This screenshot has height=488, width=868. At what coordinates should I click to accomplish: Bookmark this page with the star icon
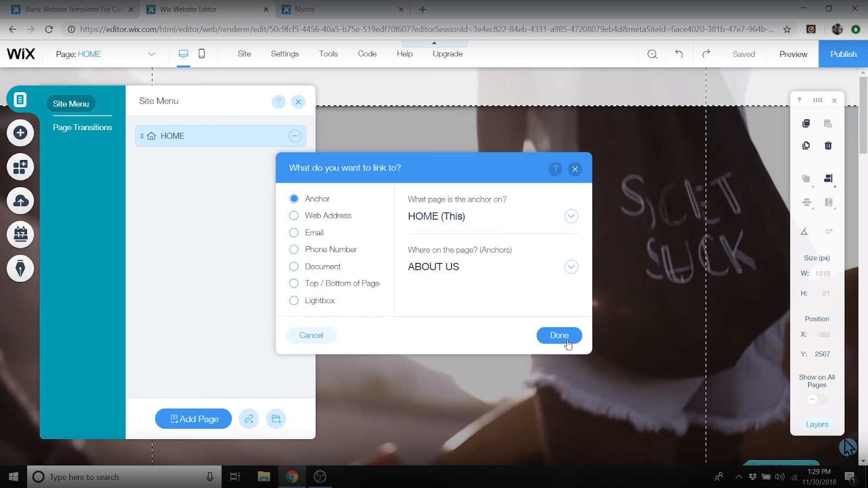787,29
